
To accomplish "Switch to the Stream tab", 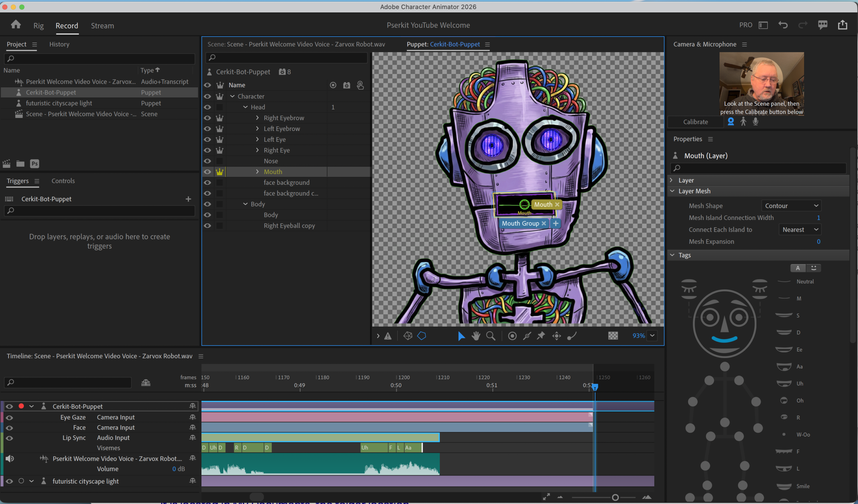I will tap(103, 25).
